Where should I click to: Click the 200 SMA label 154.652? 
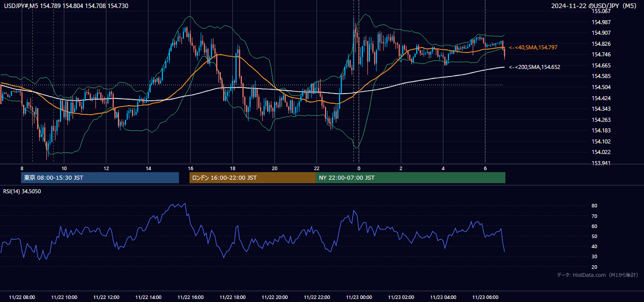pyautogui.click(x=534, y=67)
